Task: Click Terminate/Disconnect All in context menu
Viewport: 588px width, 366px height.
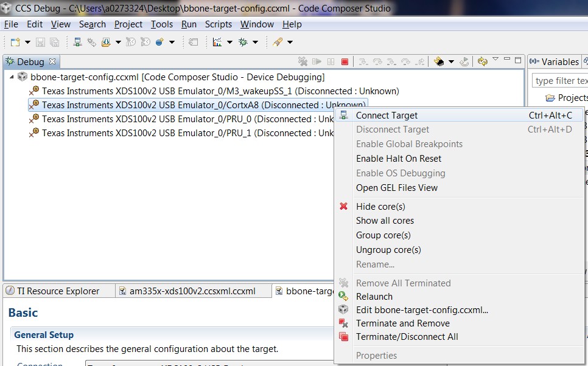Action: tap(407, 337)
